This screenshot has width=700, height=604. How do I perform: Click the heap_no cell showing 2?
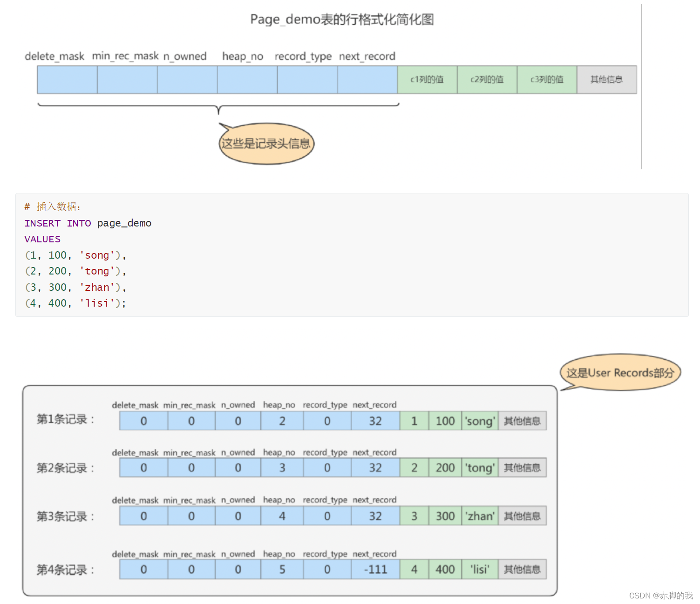click(x=282, y=421)
